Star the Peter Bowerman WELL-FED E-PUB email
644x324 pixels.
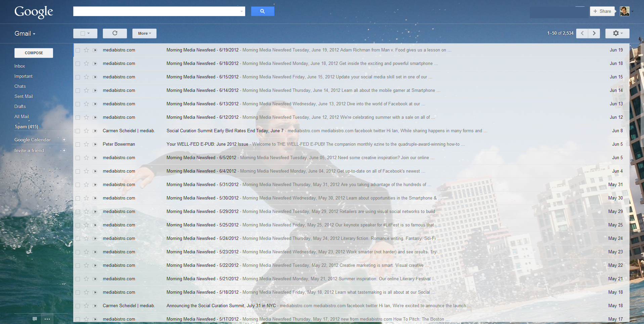[86, 144]
